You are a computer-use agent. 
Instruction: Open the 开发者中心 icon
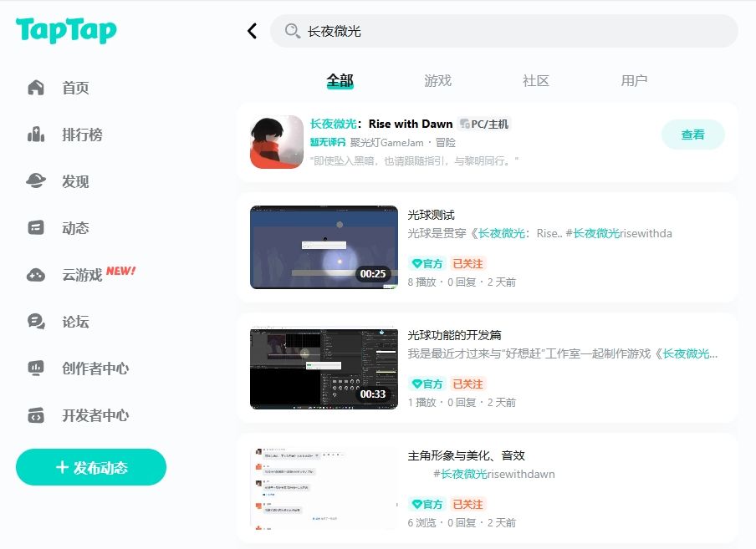click(x=36, y=415)
